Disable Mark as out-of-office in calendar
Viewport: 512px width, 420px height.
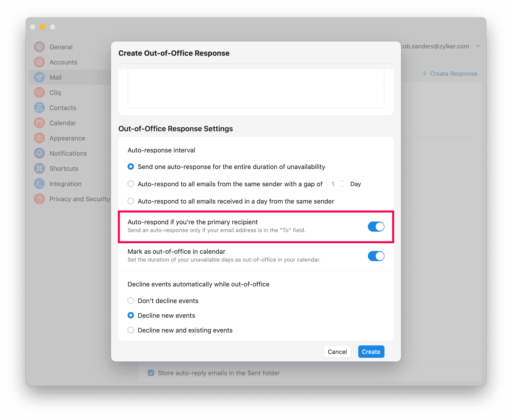coord(376,256)
